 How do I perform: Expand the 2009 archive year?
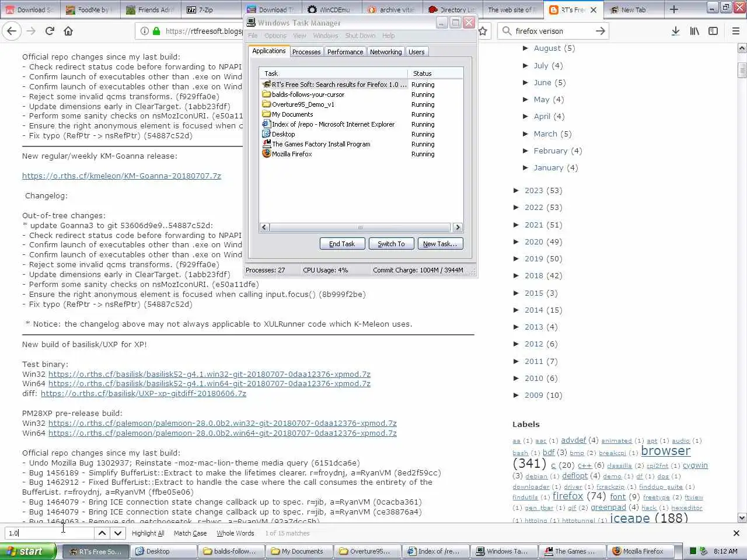tap(516, 395)
